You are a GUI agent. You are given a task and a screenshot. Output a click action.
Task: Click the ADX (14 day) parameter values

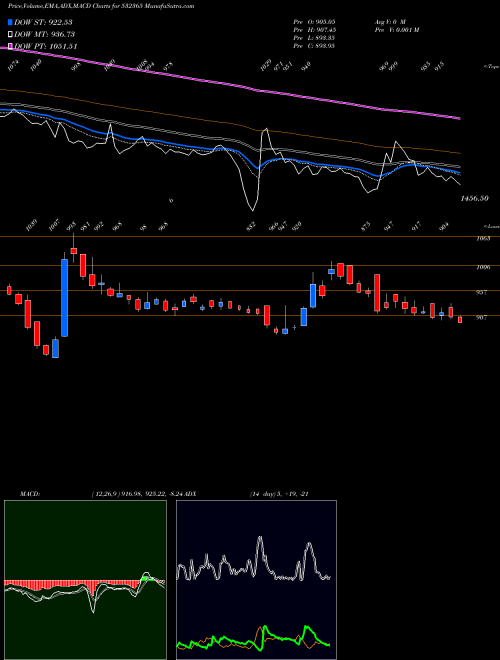pyautogui.click(x=279, y=494)
